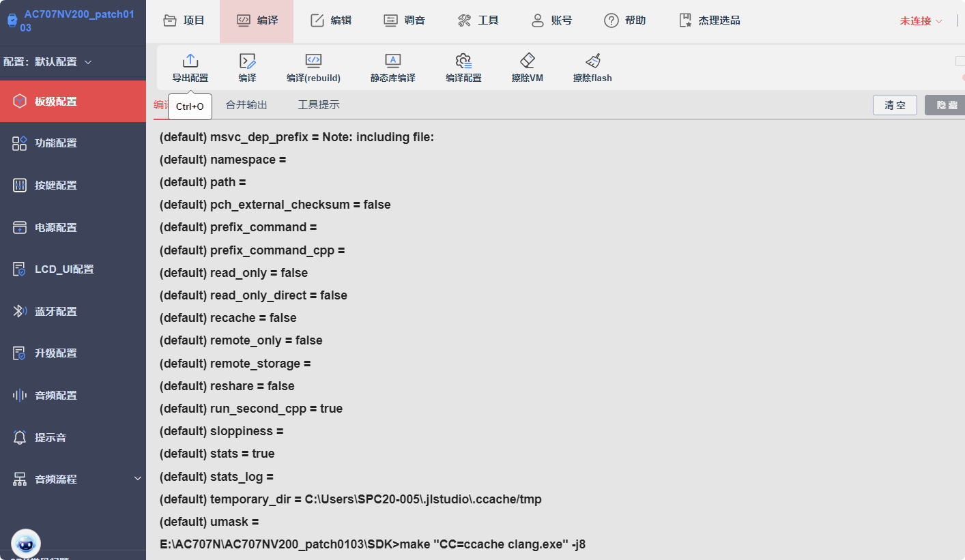Open the 工具 menu
The width and height of the screenshot is (965, 560).
(x=478, y=20)
